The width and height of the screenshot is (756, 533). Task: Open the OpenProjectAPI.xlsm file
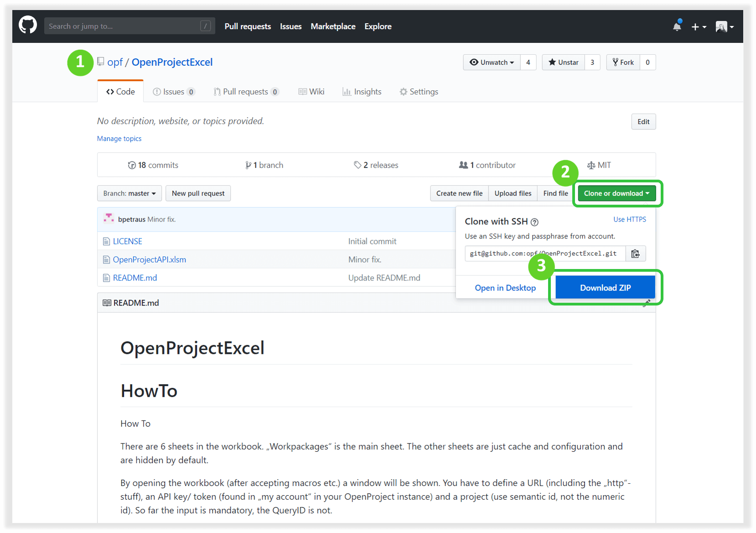click(149, 259)
